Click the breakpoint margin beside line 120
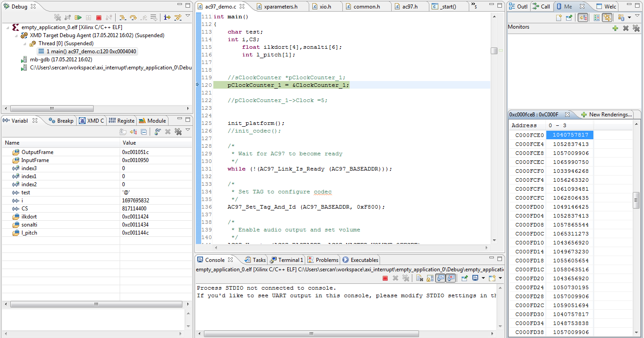 pyautogui.click(x=198, y=85)
